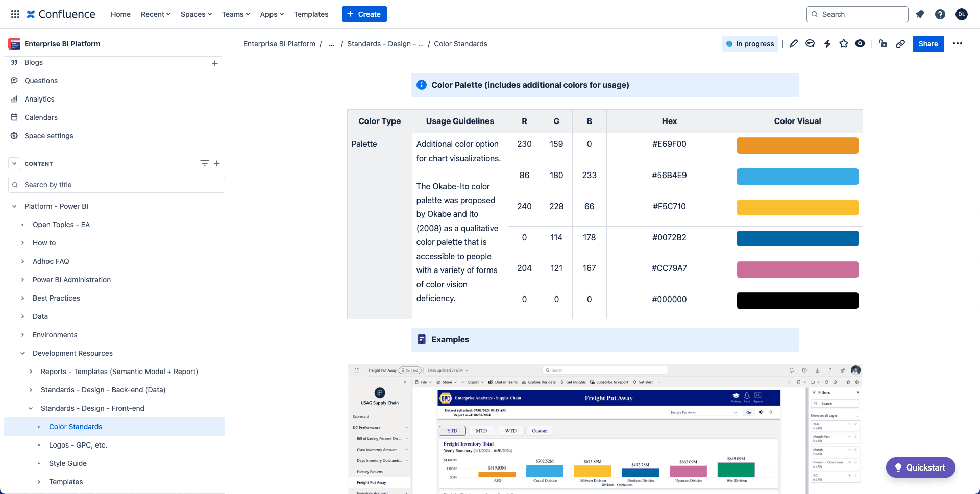Open page restrictions lock icon
Screen dimensions: 980x494
point(883,44)
